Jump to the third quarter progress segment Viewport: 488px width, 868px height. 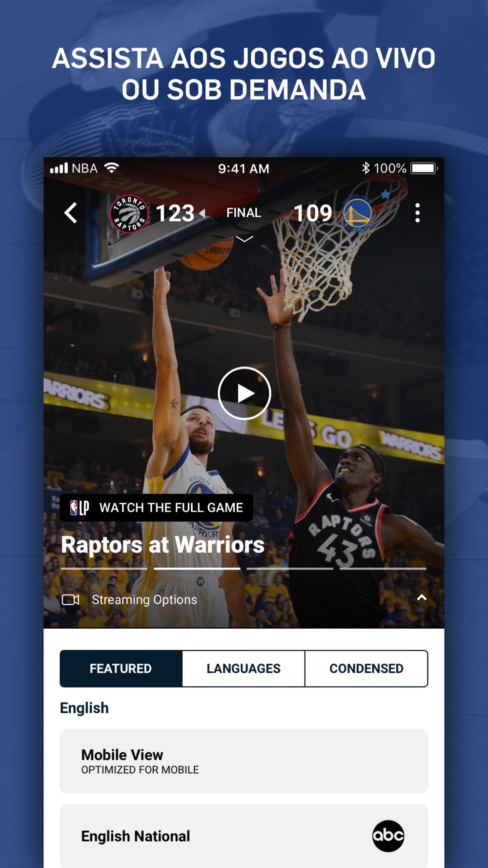290,569
